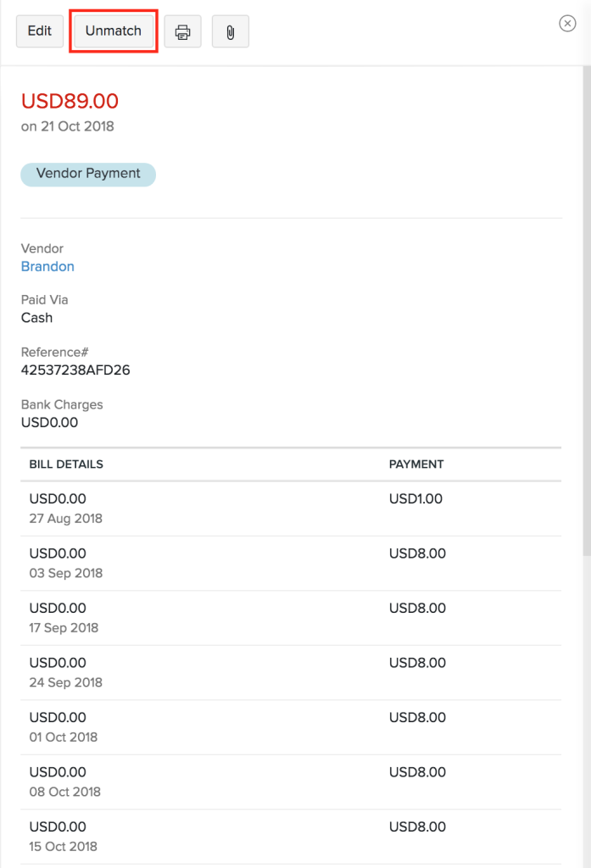Open the vendor Brandon link
The width and height of the screenshot is (591, 868).
47,266
